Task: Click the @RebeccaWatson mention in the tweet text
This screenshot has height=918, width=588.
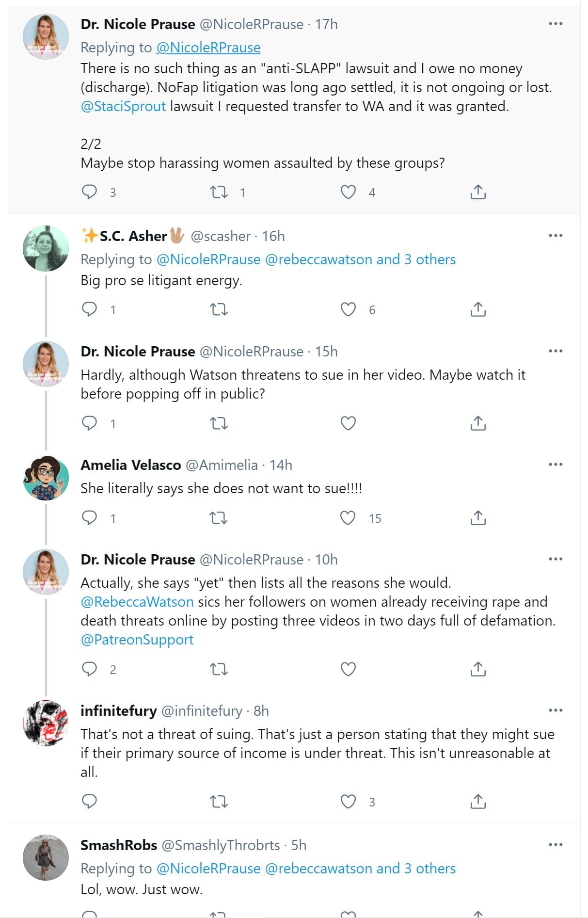Action: pyautogui.click(x=137, y=602)
